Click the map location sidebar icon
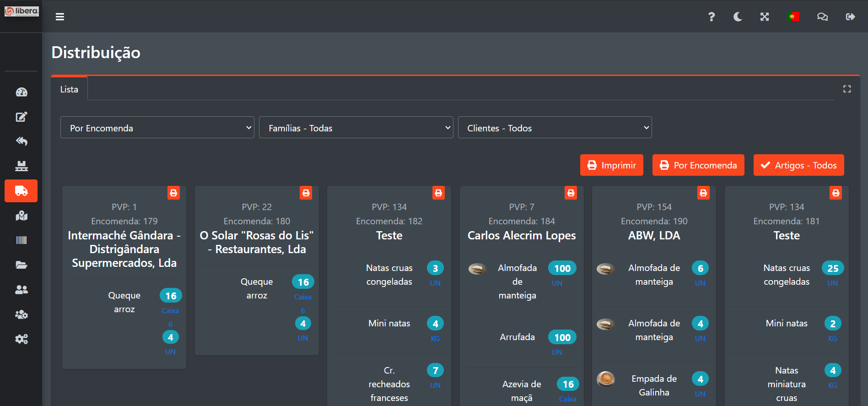Image resolution: width=868 pixels, height=406 pixels. tap(21, 216)
